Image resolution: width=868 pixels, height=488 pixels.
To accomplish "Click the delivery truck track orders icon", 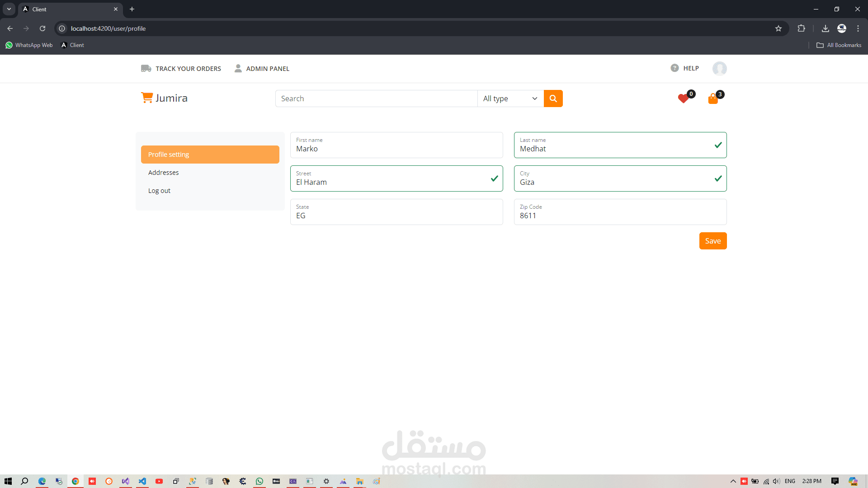I will coord(146,68).
